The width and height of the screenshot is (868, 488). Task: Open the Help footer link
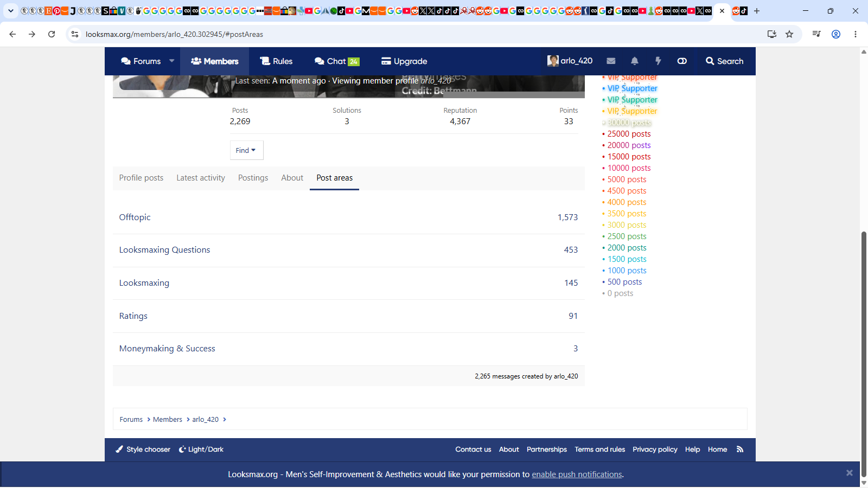point(692,450)
